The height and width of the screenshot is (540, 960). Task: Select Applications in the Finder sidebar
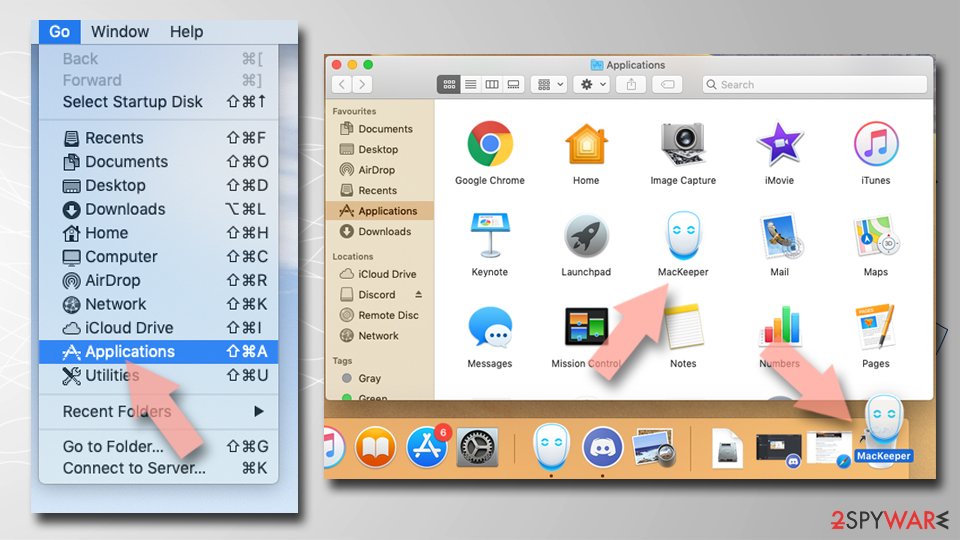(380, 211)
